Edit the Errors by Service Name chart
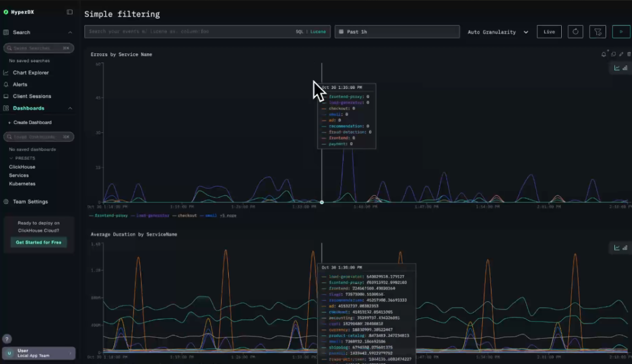 (x=621, y=54)
